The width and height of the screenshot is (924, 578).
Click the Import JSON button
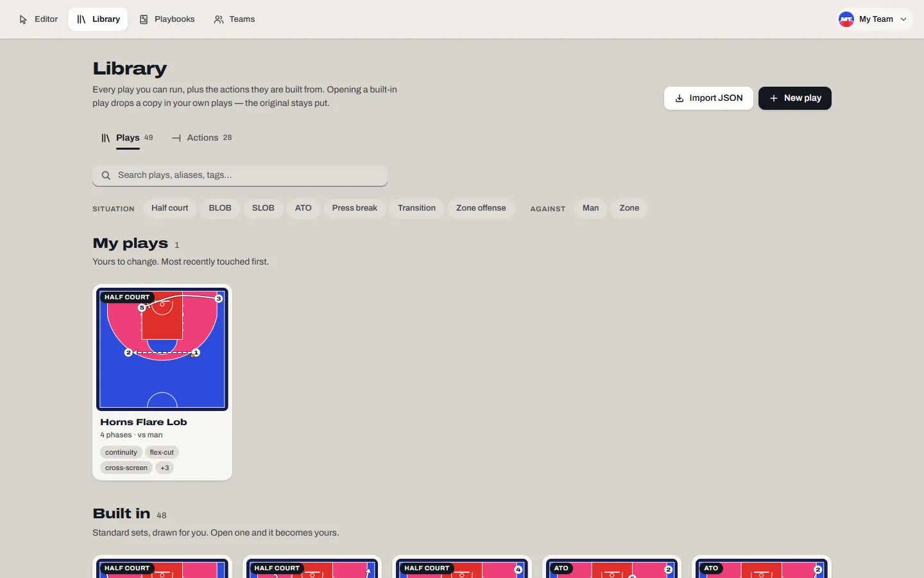708,98
